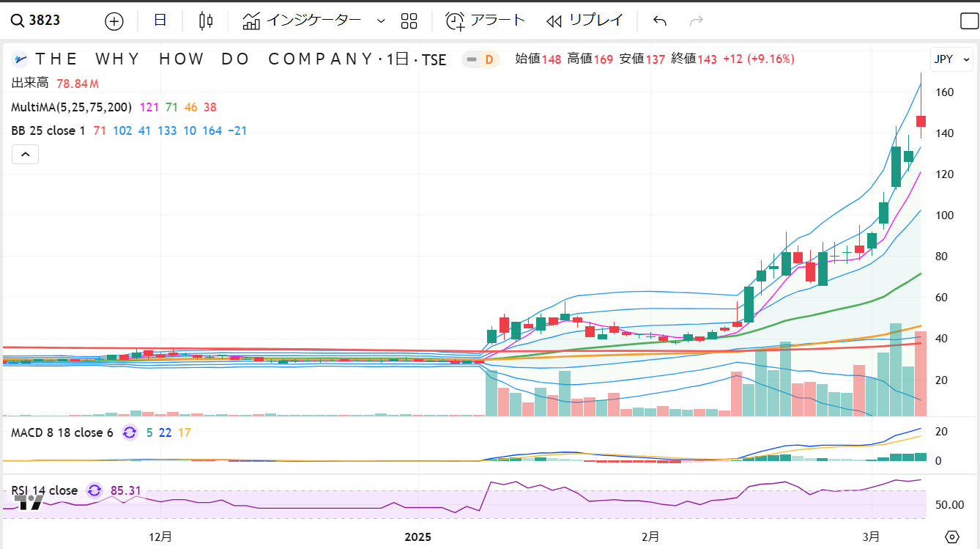This screenshot has width=980, height=549.
Task: Click TradingView logo watermark link
Action: pos(29,503)
